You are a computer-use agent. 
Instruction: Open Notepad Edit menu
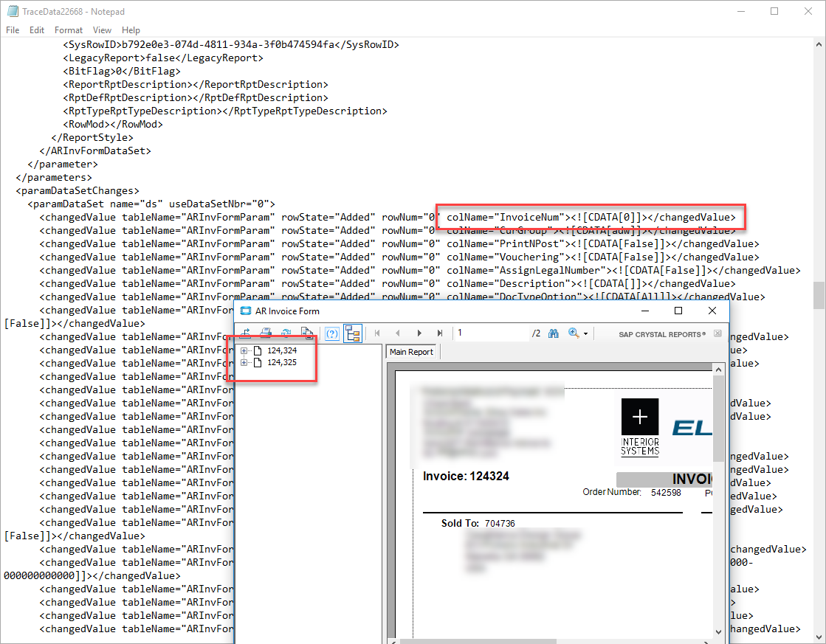[x=37, y=30]
